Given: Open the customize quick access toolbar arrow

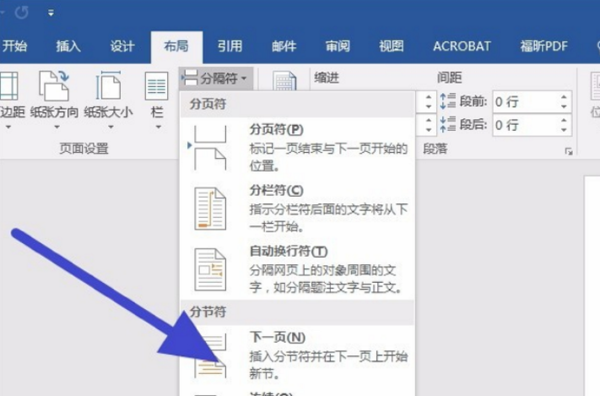Looking at the screenshot, I should (x=51, y=13).
